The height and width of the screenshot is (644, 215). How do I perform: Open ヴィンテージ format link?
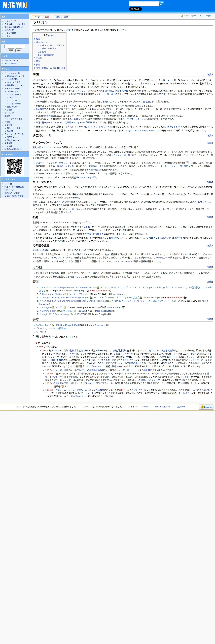point(15,103)
